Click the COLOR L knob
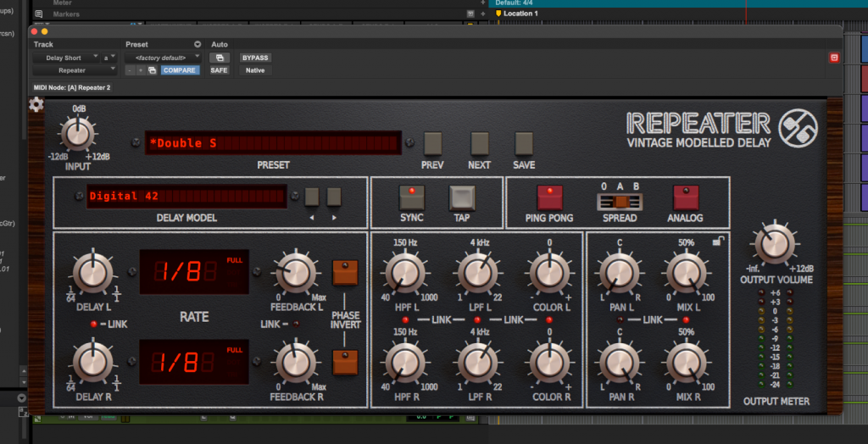This screenshot has height=444, width=868. click(x=549, y=274)
